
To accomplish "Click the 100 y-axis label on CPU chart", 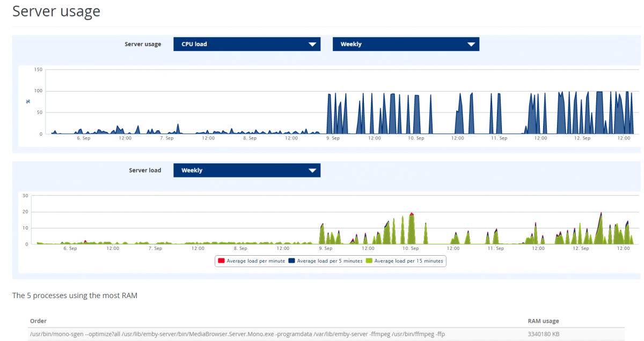I will coord(38,91).
